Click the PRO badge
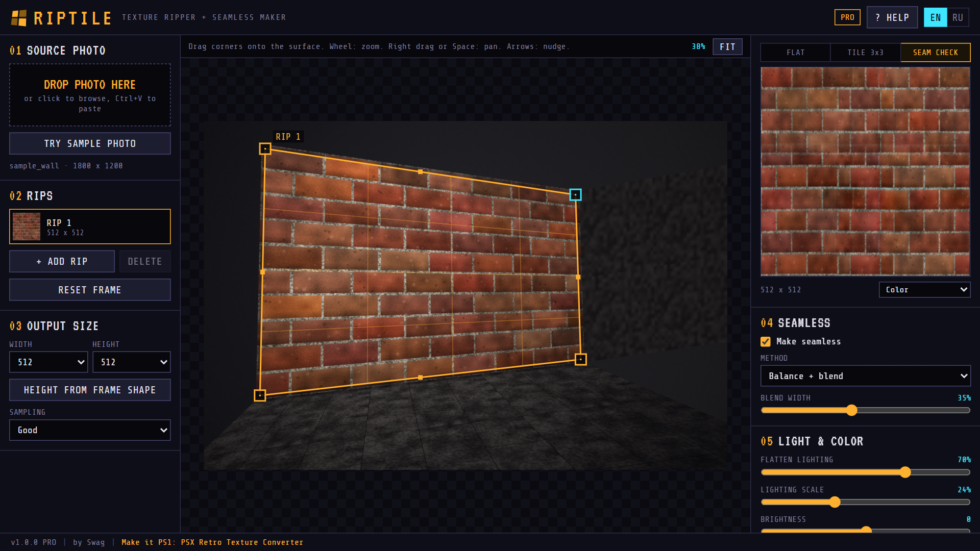 pos(847,17)
